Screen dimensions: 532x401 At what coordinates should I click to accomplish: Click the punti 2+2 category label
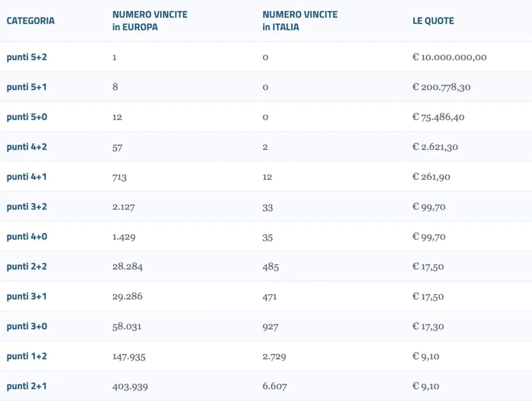tap(27, 266)
